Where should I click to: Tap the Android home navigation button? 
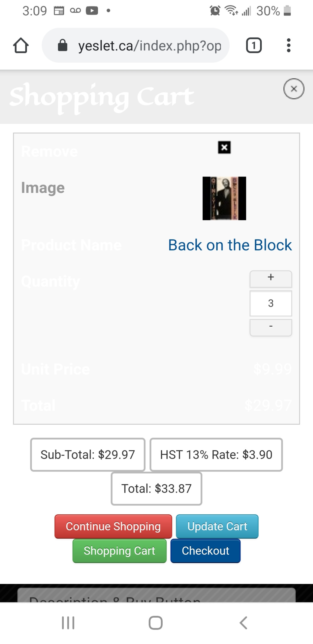[156, 623]
